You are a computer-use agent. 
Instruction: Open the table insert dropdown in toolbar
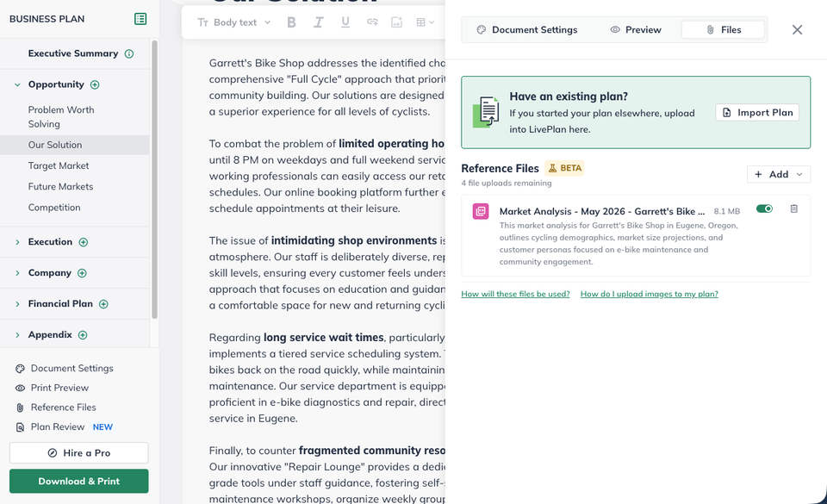[425, 22]
